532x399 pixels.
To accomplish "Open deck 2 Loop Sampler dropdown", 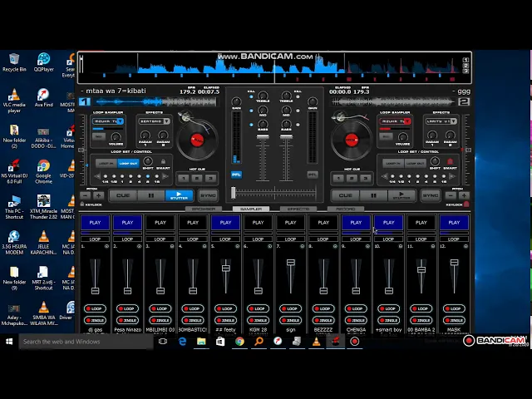I will (x=396, y=121).
